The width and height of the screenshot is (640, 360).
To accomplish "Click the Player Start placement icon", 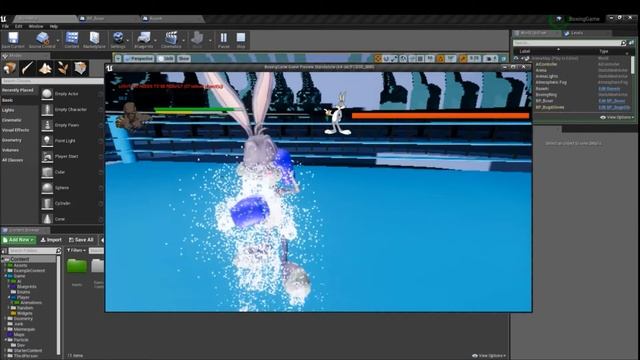I will (x=47, y=156).
